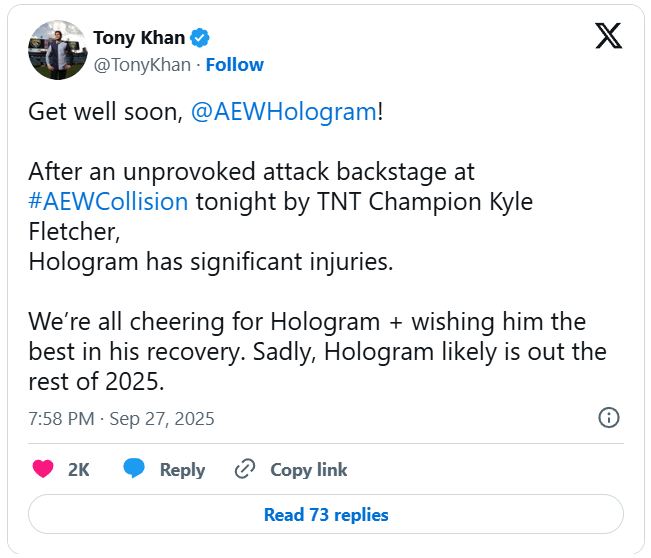Click the X logo icon
Image resolution: width=651 pixels, height=558 pixels.
(x=608, y=36)
